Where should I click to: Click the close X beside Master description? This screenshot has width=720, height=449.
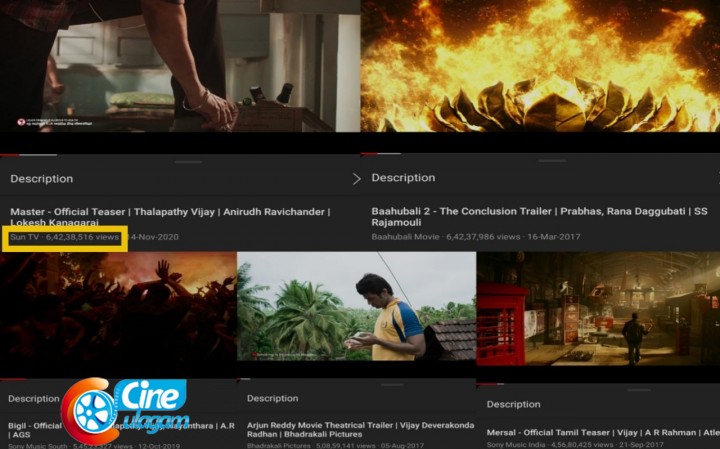[x=356, y=179]
